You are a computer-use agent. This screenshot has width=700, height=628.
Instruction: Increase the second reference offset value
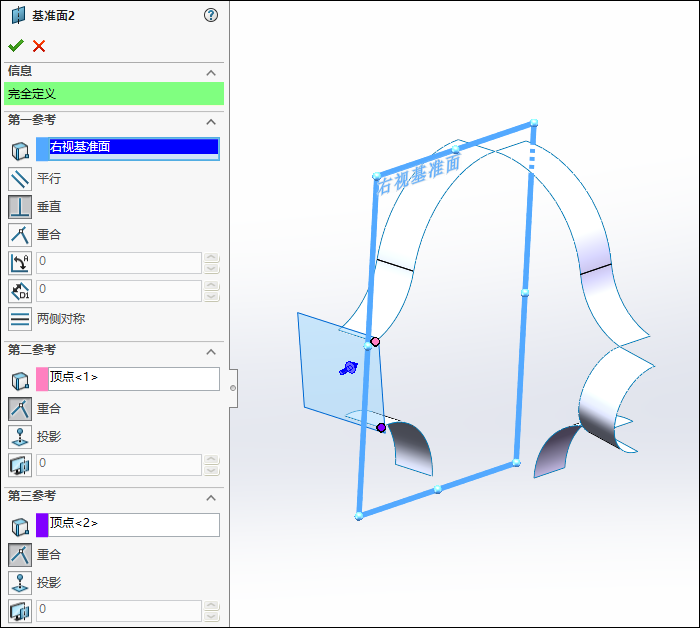(x=212, y=460)
